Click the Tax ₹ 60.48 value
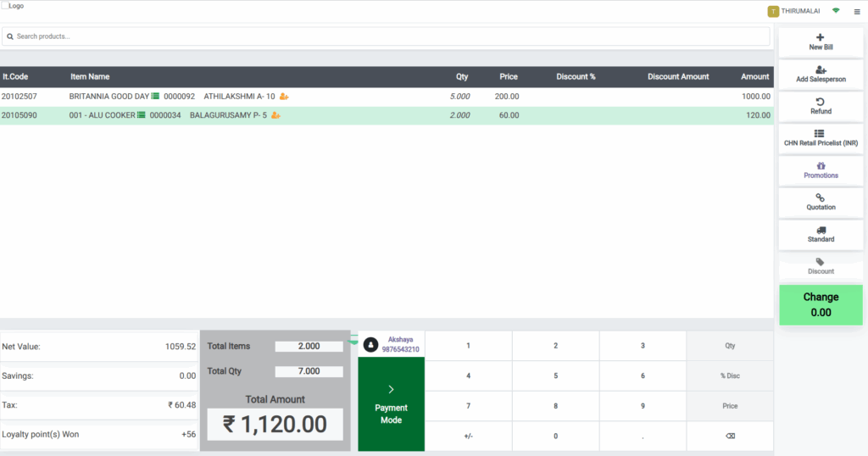This screenshot has height=456, width=868. 182,405
